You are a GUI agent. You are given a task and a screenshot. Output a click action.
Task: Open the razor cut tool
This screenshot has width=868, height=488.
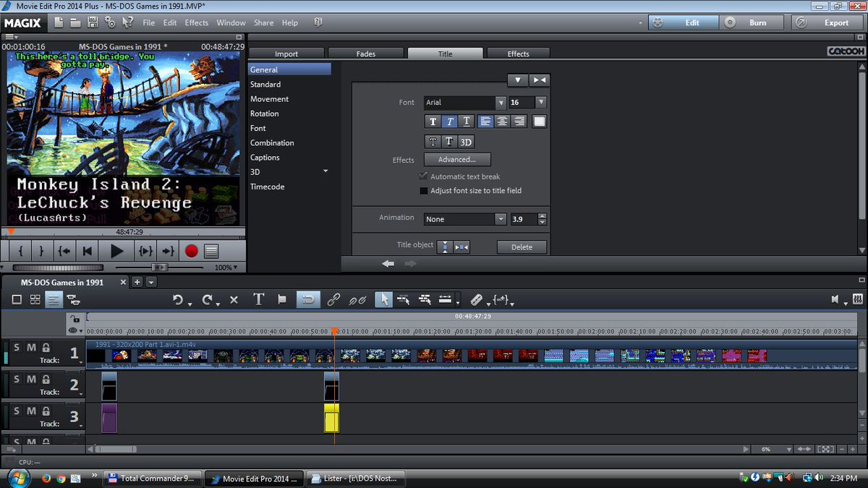476,299
